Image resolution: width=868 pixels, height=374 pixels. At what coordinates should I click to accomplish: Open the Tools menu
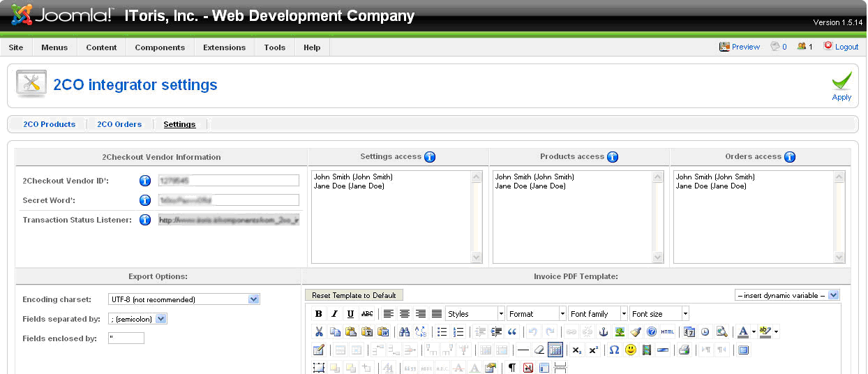coord(275,47)
